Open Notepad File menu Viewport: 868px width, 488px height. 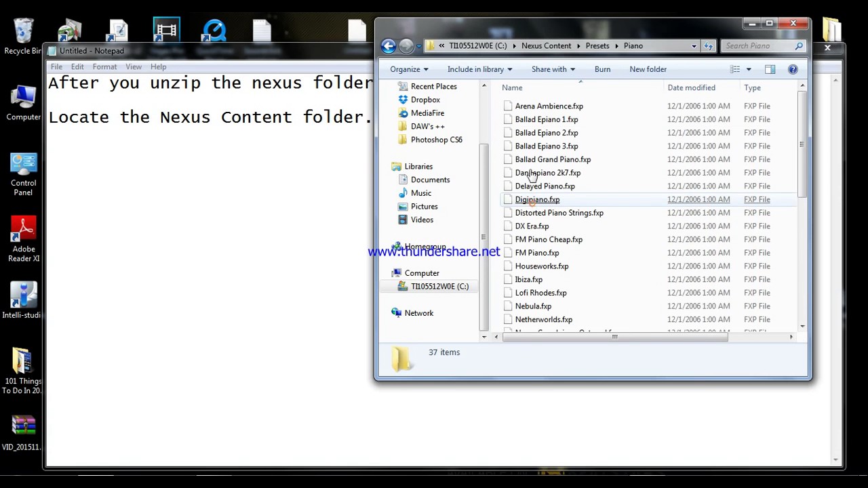56,67
